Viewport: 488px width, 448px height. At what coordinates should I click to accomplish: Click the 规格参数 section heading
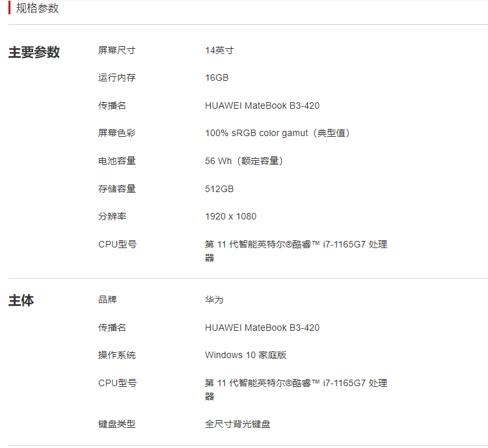37,8
